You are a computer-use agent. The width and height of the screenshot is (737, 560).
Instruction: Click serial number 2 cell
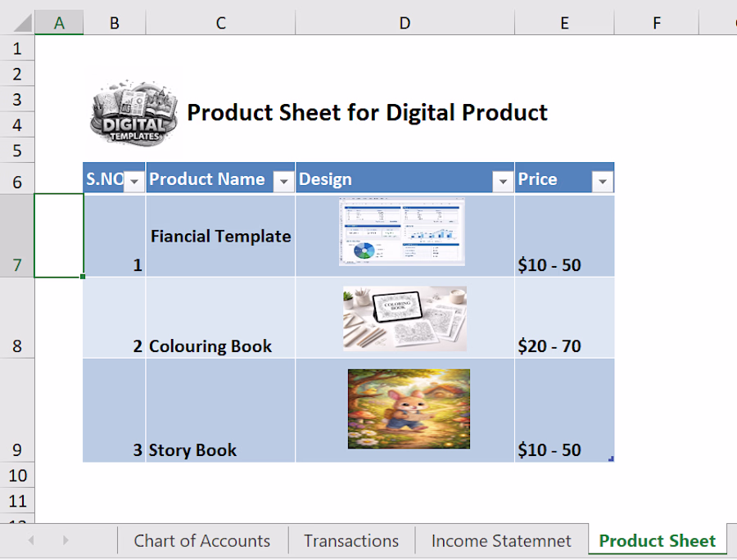(x=114, y=318)
